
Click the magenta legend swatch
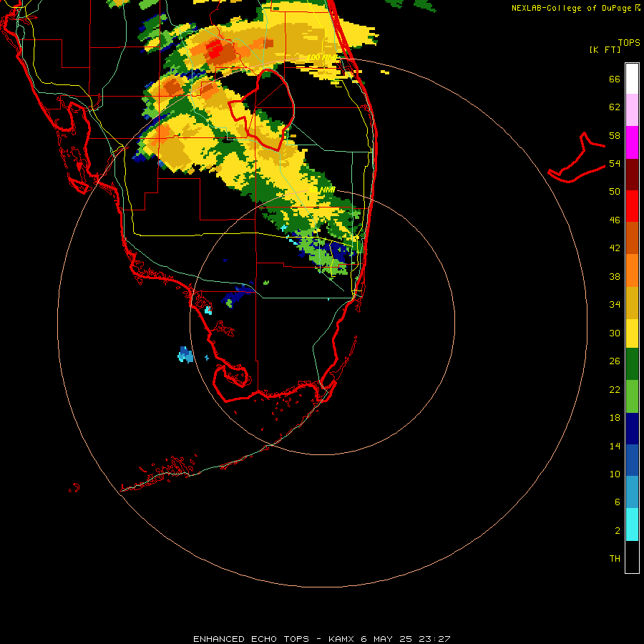click(x=632, y=142)
